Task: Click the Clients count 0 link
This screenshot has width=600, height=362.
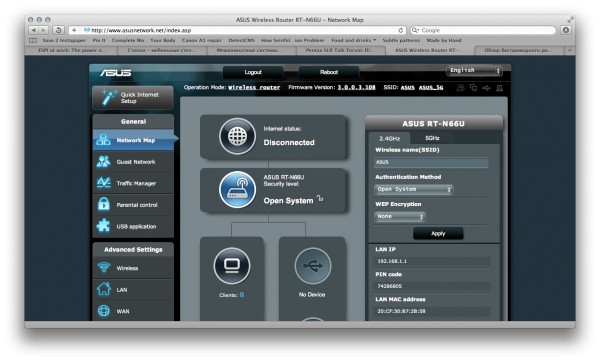Action: point(242,295)
